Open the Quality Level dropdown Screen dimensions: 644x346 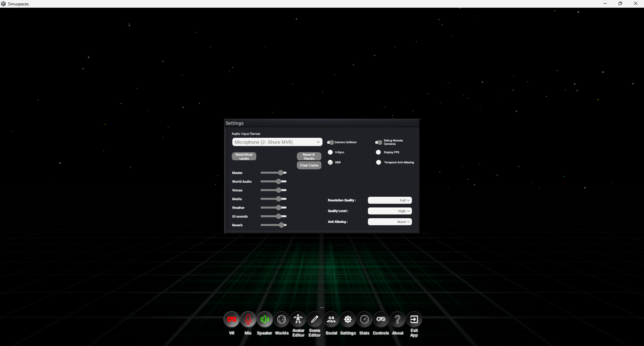pyautogui.click(x=390, y=211)
